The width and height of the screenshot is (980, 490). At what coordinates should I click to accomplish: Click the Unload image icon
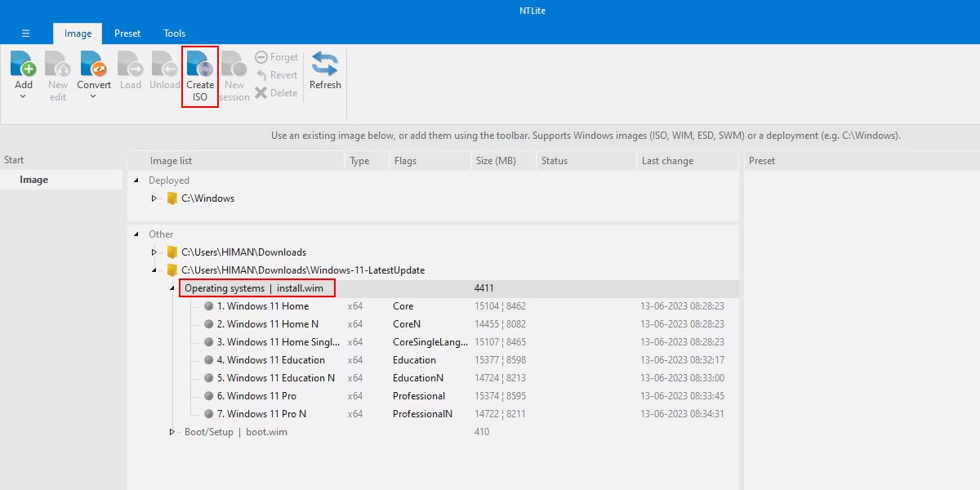tap(164, 65)
